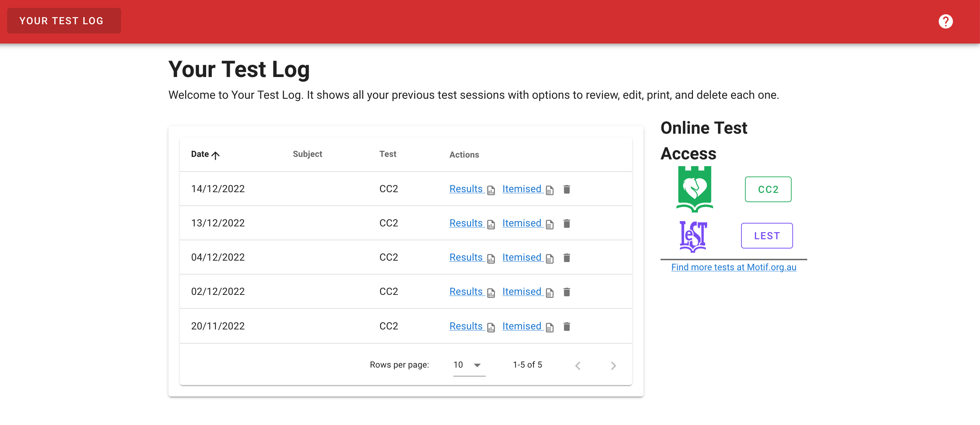Open the rows per page dropdown

point(468,365)
